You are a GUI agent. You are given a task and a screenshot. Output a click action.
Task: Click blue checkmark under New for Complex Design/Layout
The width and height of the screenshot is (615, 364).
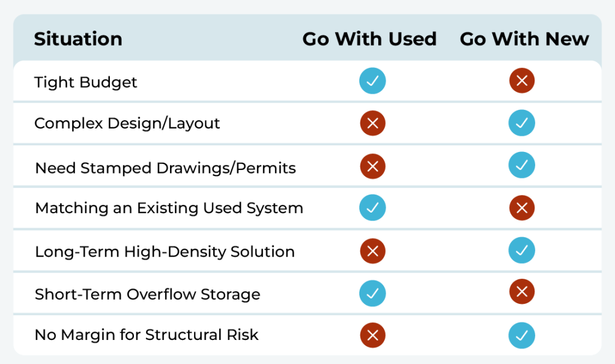pyautogui.click(x=522, y=124)
